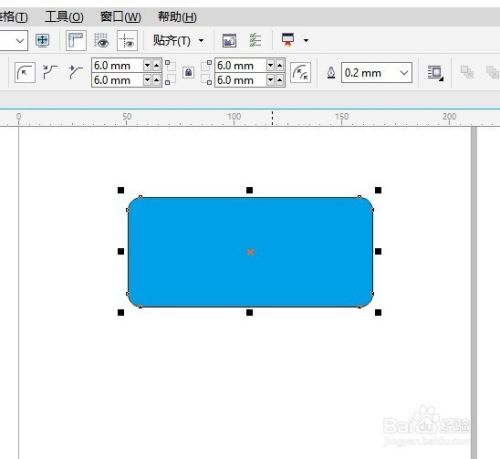500x459 pixels.
Task: Open the 工具(O) menu
Action: pos(64,16)
